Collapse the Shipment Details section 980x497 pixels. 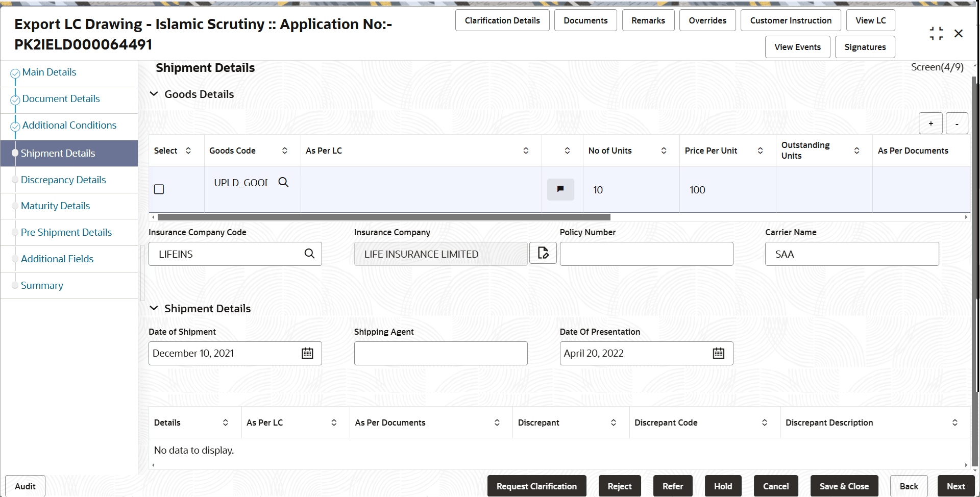[x=154, y=308]
